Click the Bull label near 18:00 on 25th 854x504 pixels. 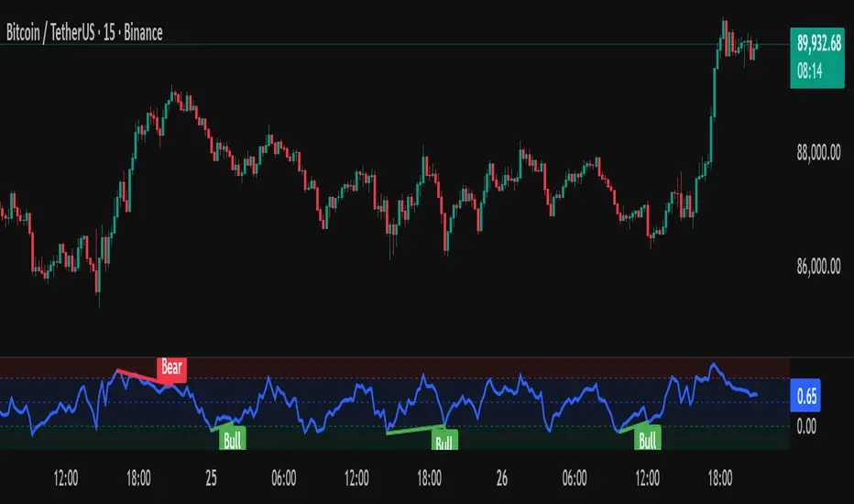444,442
